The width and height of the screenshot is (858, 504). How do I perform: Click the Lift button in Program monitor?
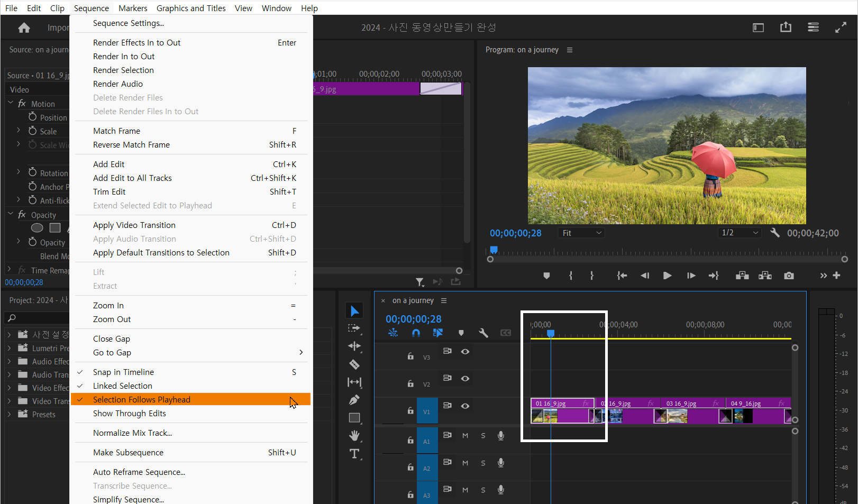click(x=742, y=276)
